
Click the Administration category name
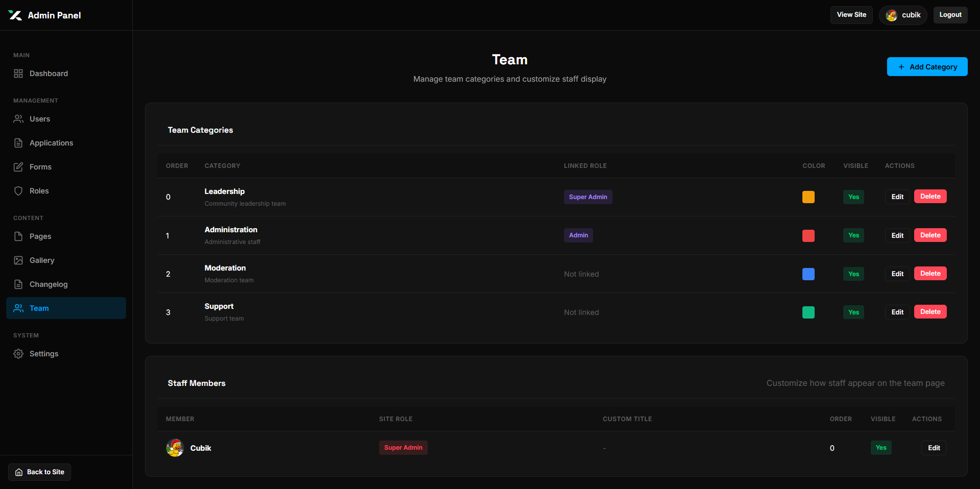pos(231,230)
